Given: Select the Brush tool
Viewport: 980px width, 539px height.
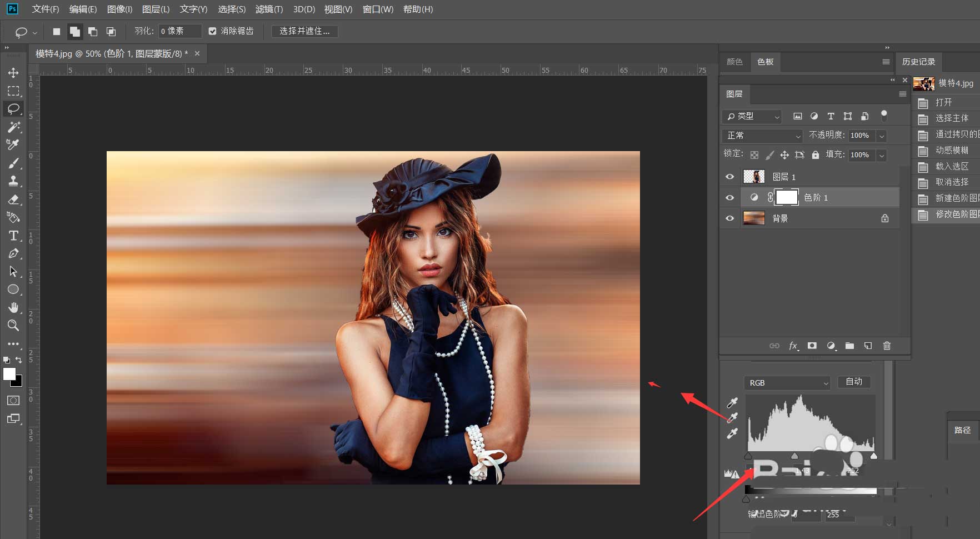Looking at the screenshot, I should (x=13, y=163).
